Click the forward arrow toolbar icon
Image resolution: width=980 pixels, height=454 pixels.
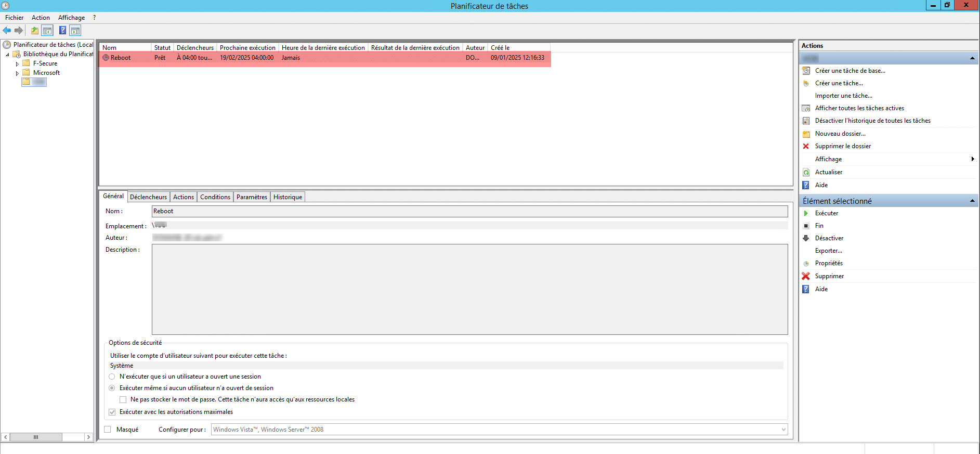click(x=19, y=31)
